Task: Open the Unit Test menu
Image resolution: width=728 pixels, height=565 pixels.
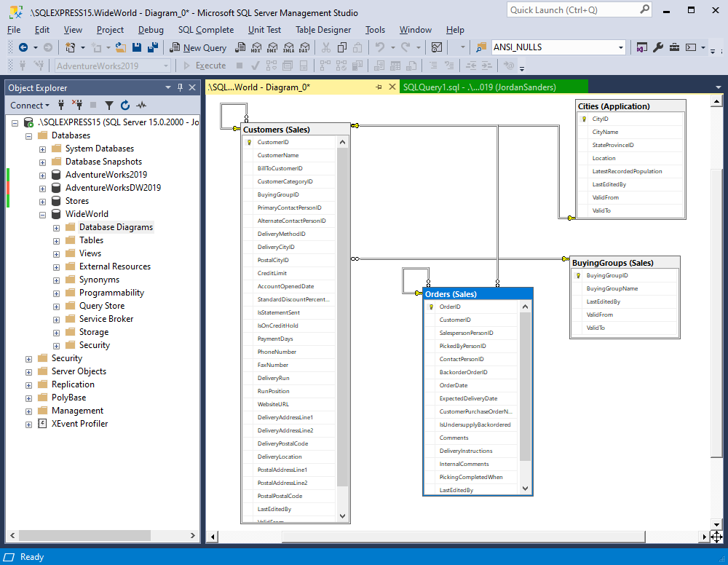Action: pos(264,30)
